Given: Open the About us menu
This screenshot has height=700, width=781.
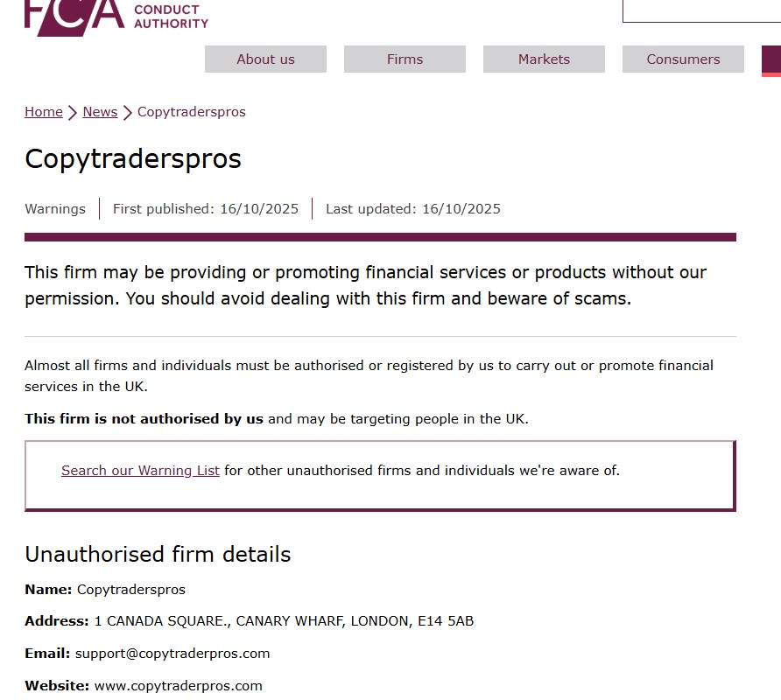Looking at the screenshot, I should [x=265, y=59].
